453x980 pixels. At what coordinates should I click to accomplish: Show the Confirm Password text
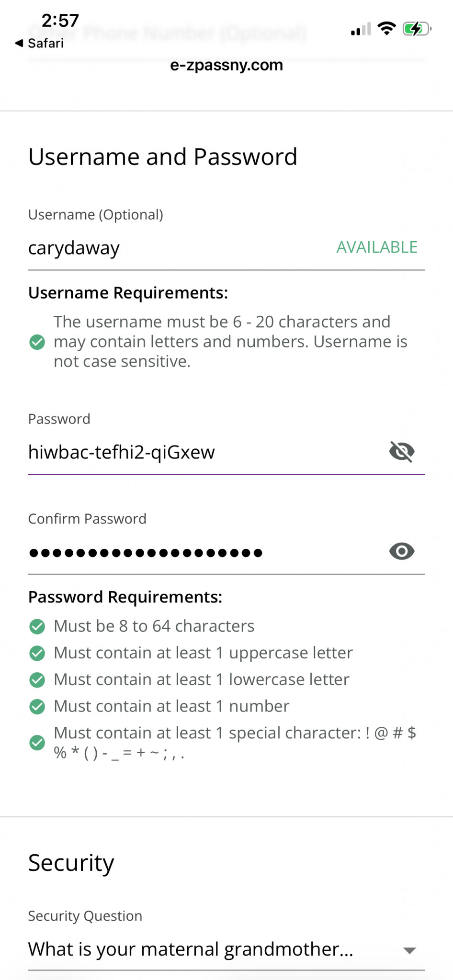point(401,551)
